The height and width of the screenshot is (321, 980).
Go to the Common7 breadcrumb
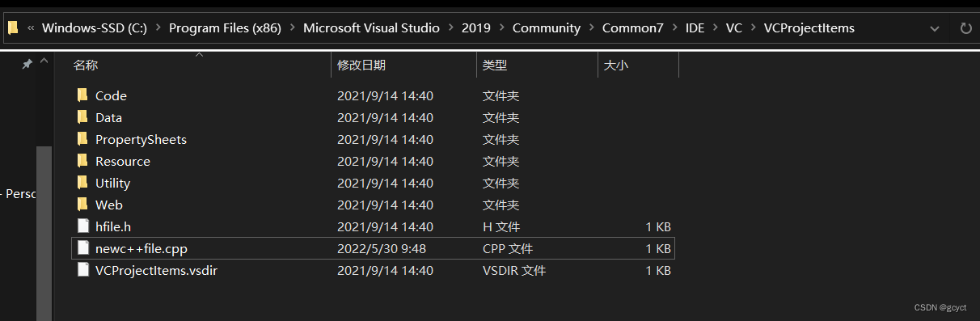point(633,28)
